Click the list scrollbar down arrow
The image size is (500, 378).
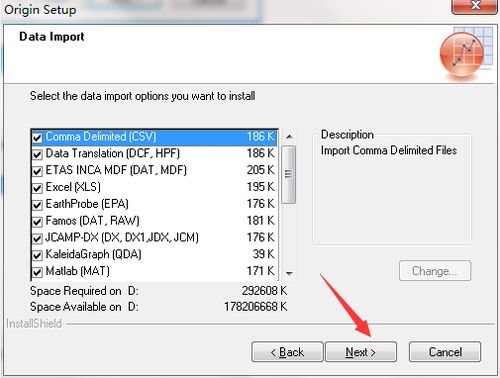[289, 273]
